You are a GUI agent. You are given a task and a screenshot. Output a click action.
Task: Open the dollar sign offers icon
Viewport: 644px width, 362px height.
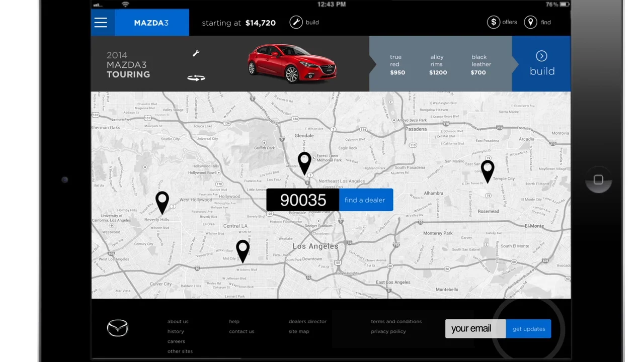coord(494,22)
